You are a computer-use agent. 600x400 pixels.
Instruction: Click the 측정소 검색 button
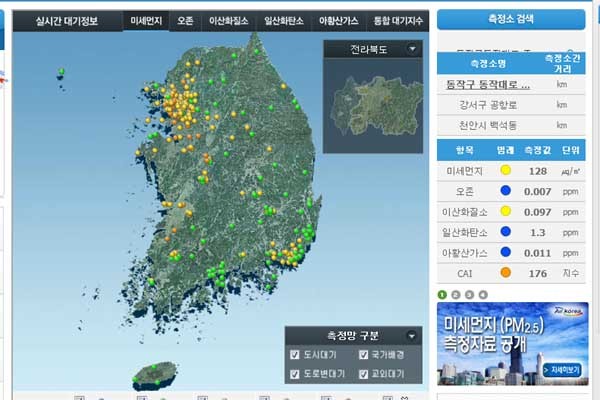[511, 19]
